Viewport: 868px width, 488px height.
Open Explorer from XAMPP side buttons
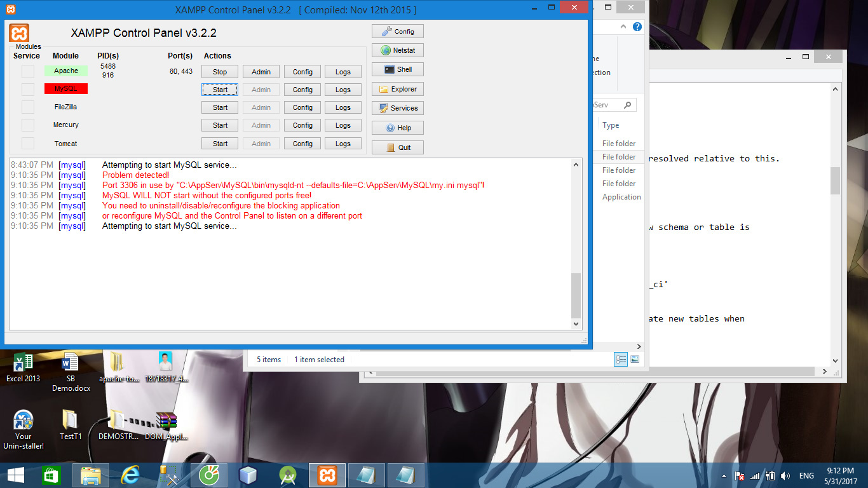(x=398, y=89)
